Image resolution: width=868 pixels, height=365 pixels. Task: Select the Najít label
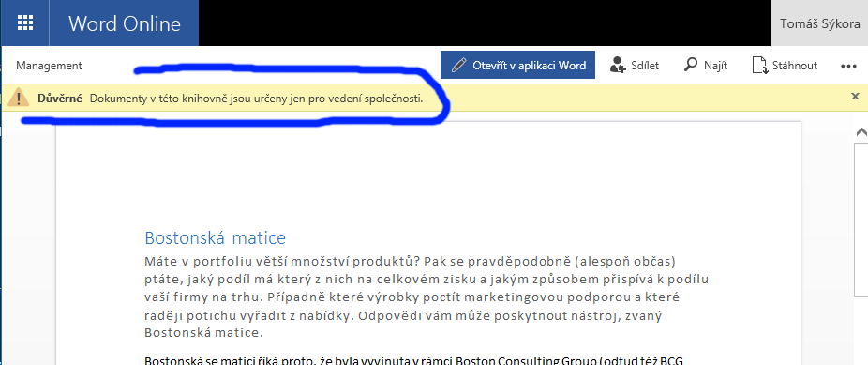pyautogui.click(x=715, y=66)
